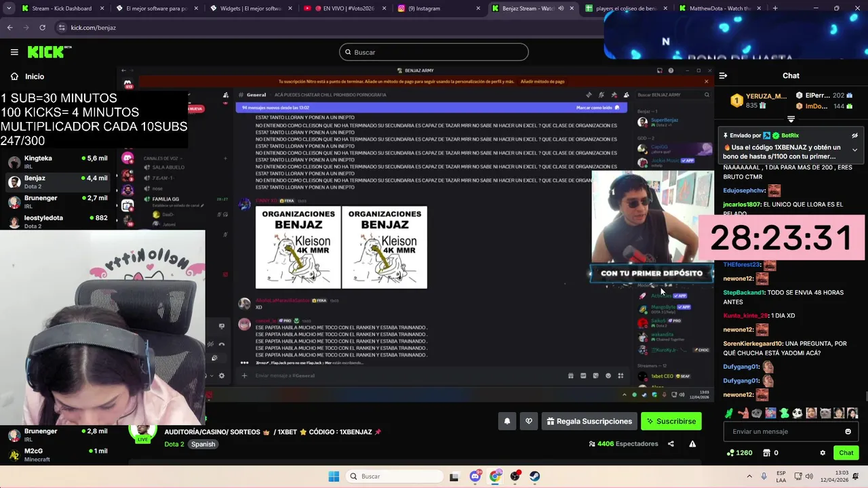Click the 4406 Espectadores viewer count
868x488 pixels.
coord(623,444)
